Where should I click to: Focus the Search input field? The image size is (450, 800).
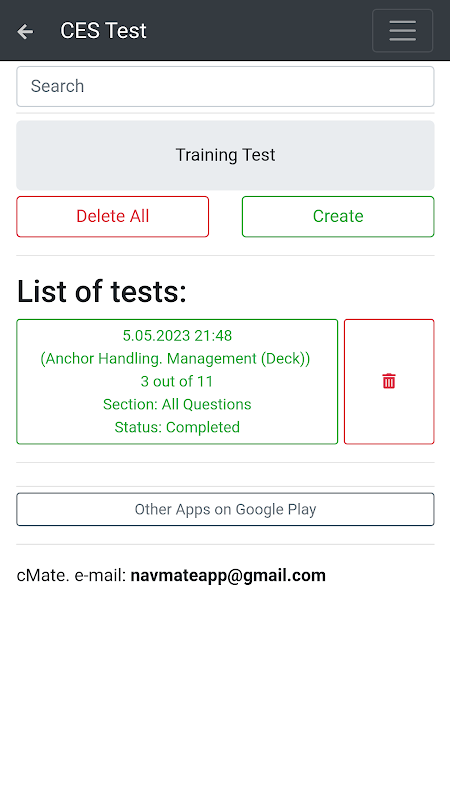click(x=225, y=86)
